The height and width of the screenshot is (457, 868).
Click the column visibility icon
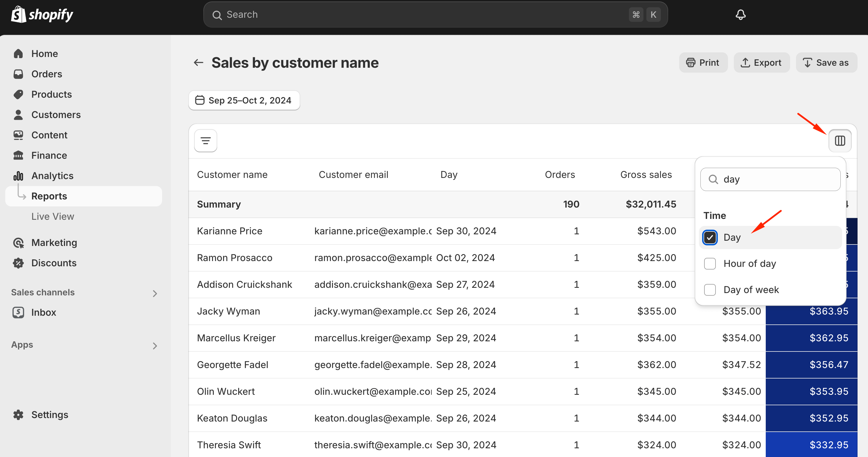tap(840, 140)
